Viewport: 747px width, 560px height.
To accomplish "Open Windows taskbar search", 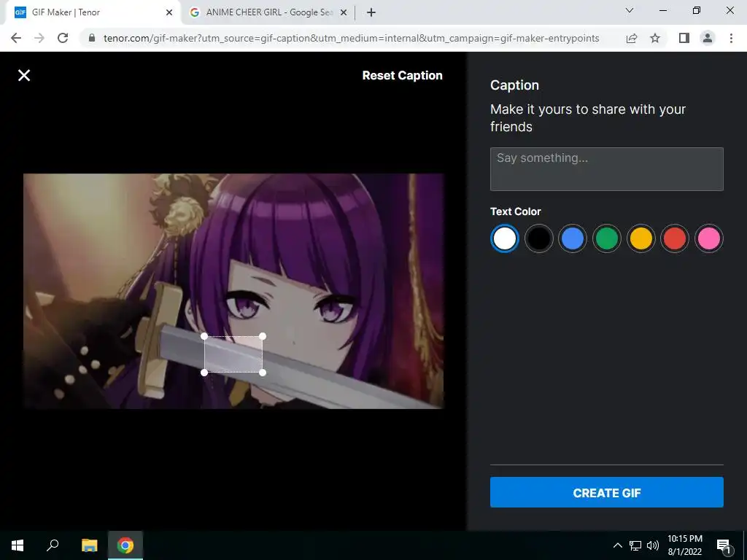I will (x=53, y=545).
